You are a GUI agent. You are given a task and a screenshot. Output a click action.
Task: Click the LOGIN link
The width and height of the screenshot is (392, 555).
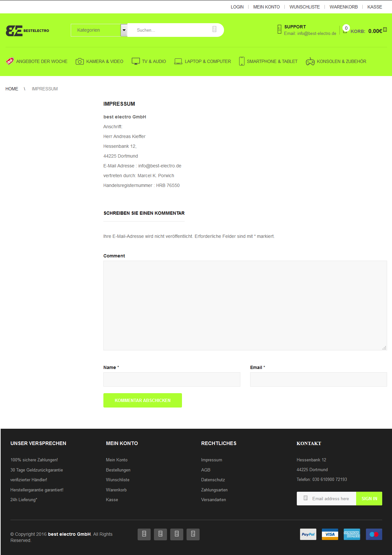tap(237, 7)
